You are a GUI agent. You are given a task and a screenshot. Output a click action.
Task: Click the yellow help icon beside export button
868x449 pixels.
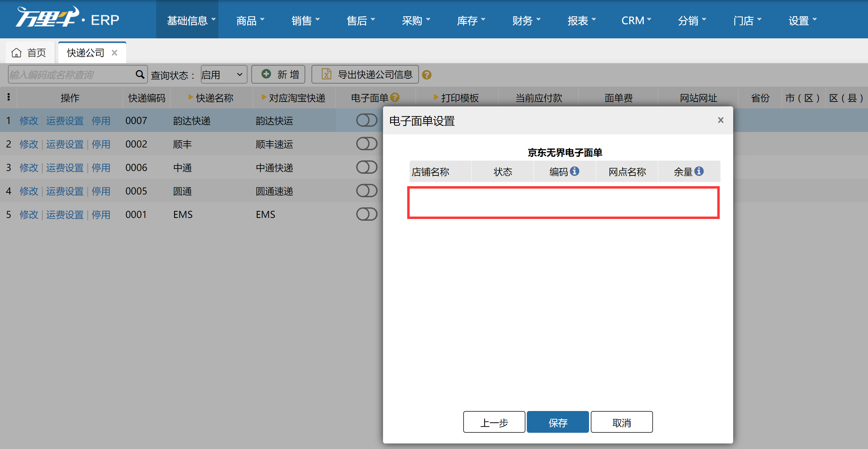point(427,75)
